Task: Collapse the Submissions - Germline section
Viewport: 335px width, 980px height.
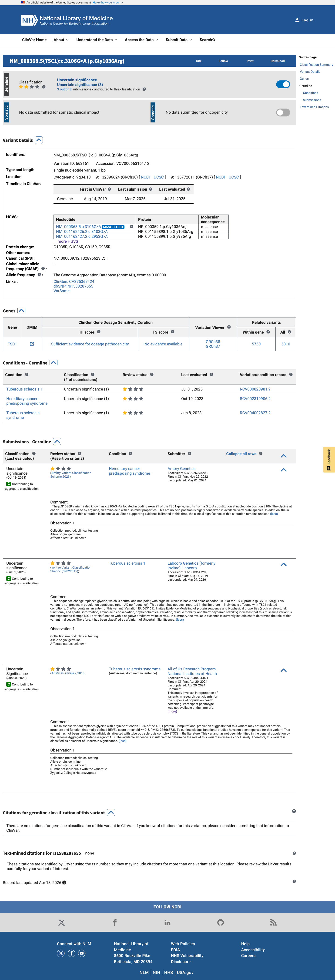Action: pyautogui.click(x=57, y=442)
